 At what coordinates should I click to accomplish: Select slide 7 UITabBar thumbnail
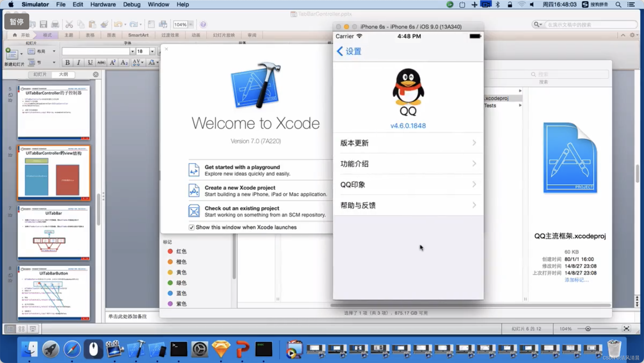(54, 233)
